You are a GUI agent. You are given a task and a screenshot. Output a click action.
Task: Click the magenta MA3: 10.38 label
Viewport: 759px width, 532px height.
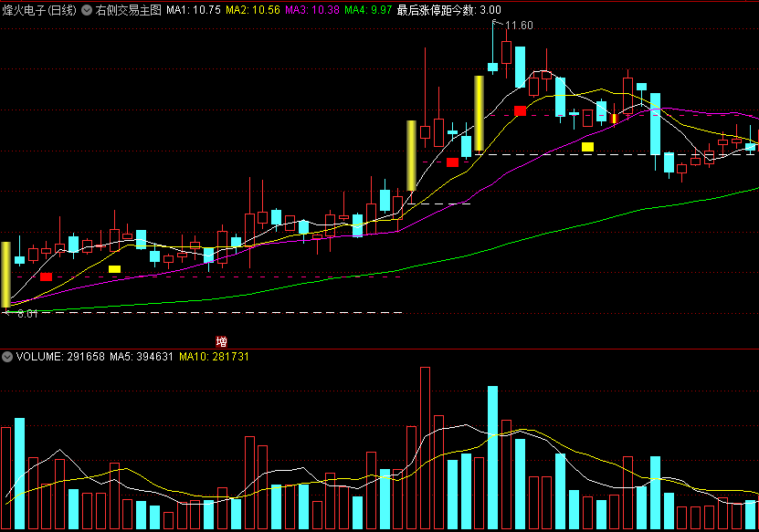pyautogui.click(x=312, y=10)
